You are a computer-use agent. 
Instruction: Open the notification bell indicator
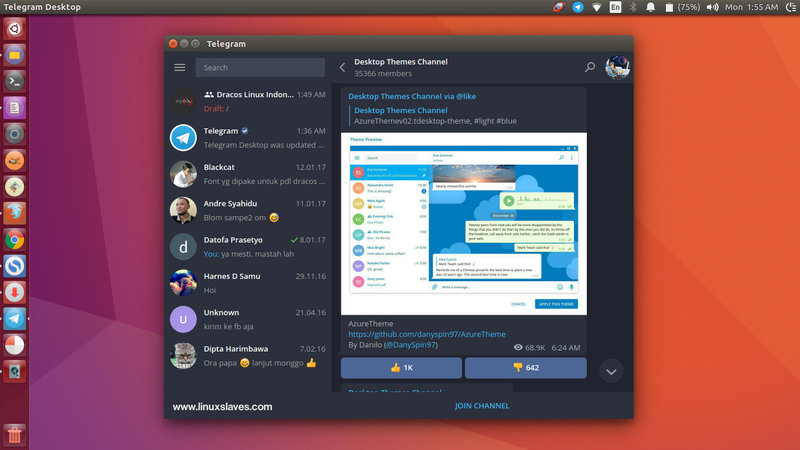(x=651, y=7)
